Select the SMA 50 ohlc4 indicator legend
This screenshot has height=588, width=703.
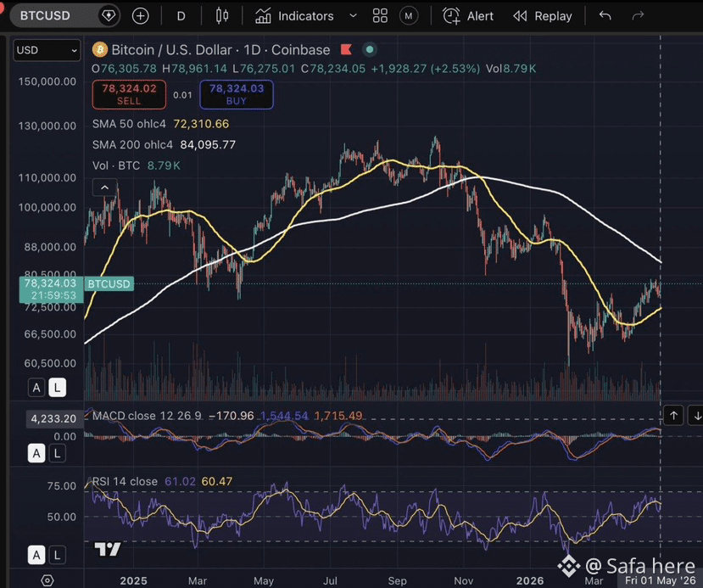pyautogui.click(x=129, y=124)
